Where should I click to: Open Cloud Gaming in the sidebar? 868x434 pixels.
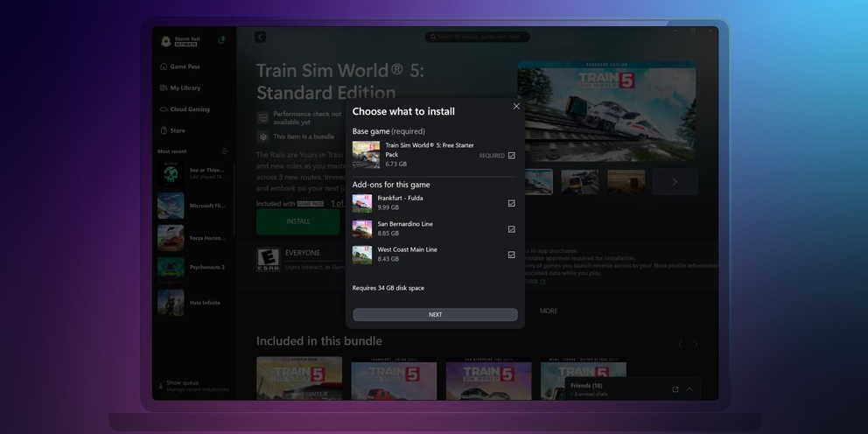click(189, 109)
